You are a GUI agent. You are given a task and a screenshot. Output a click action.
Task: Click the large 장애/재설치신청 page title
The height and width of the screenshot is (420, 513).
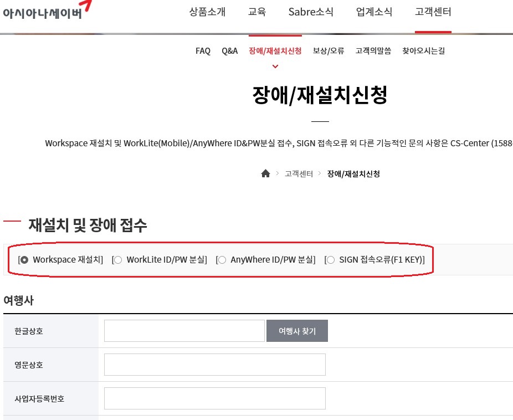pos(320,95)
